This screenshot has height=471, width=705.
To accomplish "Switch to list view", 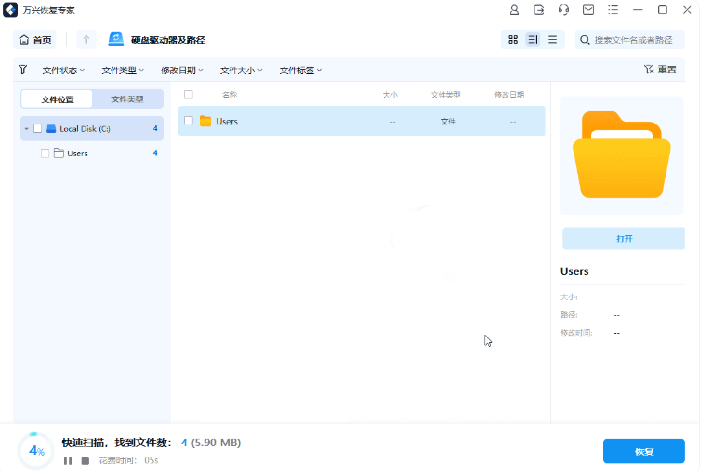I will [553, 40].
